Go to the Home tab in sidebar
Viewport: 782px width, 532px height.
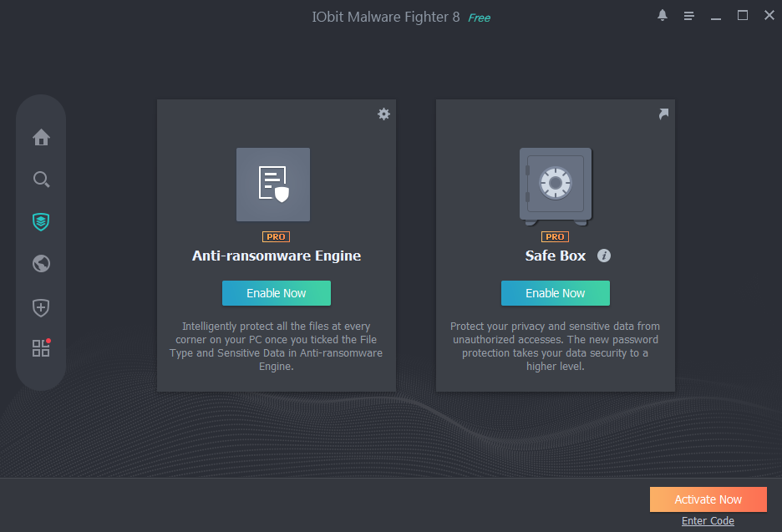41,137
